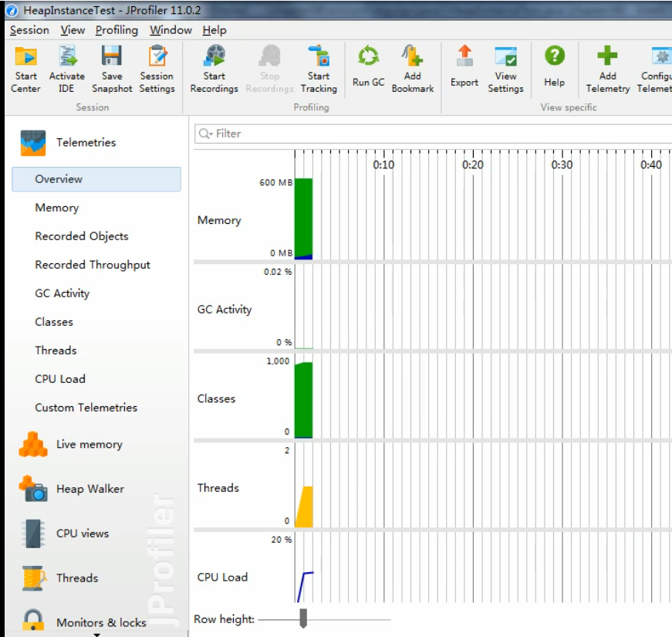
Task: Click the Memory telemetry row label
Action: click(219, 221)
